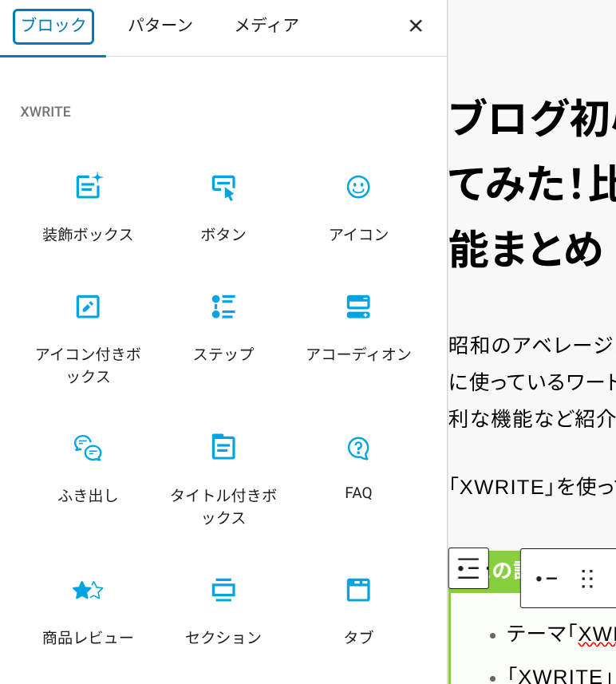The height and width of the screenshot is (684, 616).
Task: Click the post title heading in editor
Action: coord(532,184)
